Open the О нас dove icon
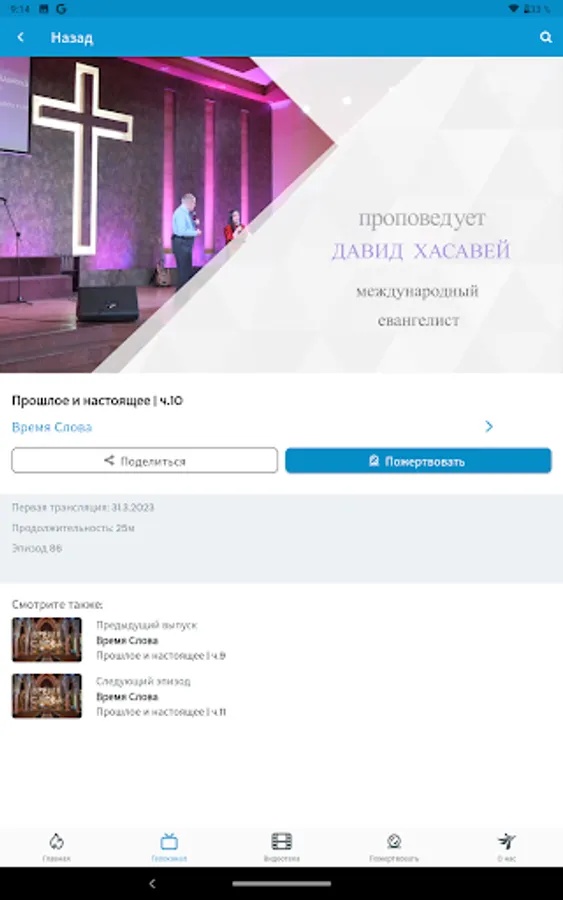Screen dimensions: 563x900 (506, 841)
